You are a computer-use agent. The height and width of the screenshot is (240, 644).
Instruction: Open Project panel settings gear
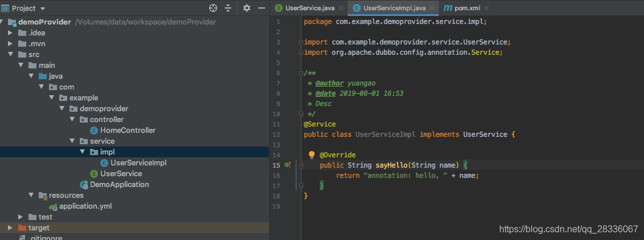pos(246,8)
